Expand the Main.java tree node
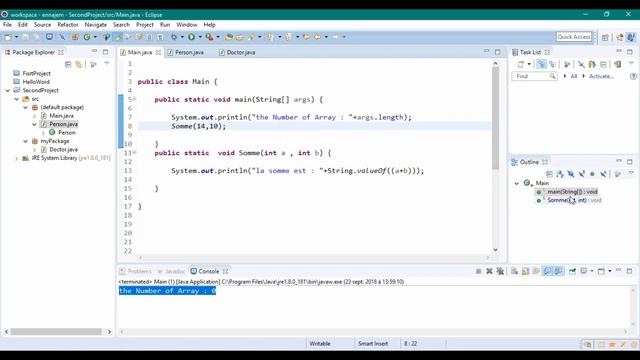640x360 pixels. [34, 116]
